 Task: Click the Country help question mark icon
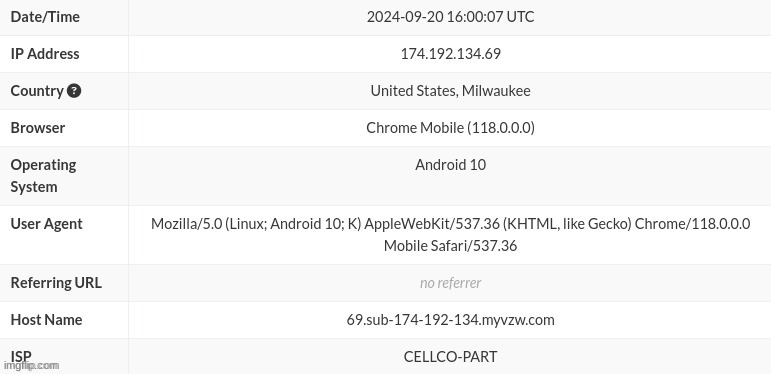tap(74, 91)
